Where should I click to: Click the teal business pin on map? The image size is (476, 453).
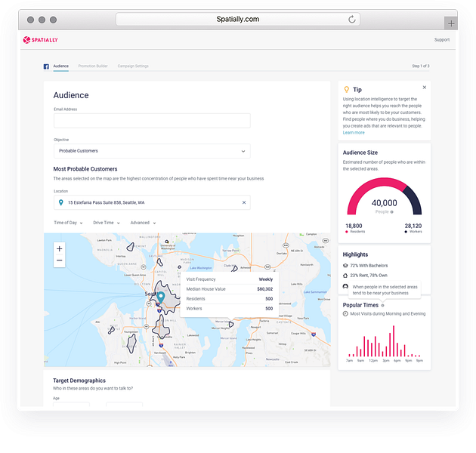tap(161, 297)
